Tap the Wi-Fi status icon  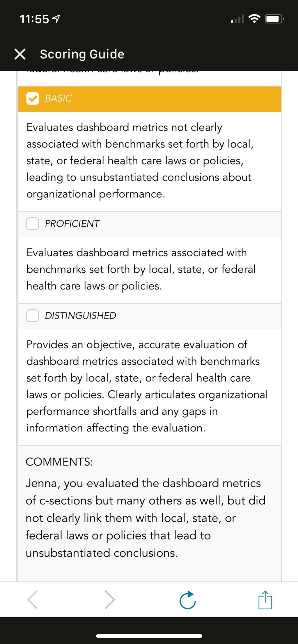254,19
